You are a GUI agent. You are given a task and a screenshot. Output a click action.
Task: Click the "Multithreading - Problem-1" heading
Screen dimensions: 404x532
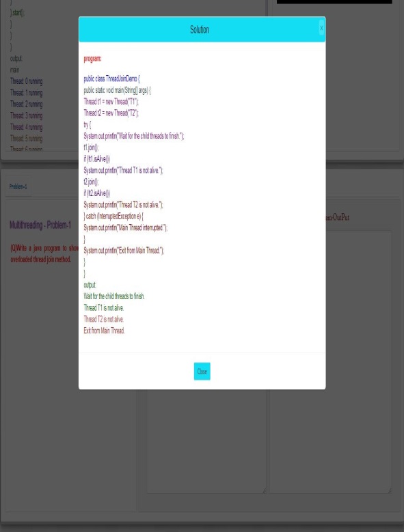pyautogui.click(x=40, y=225)
